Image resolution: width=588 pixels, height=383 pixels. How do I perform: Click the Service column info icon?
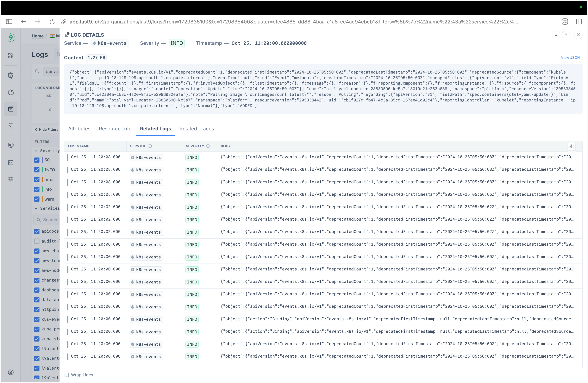pyautogui.click(x=150, y=146)
